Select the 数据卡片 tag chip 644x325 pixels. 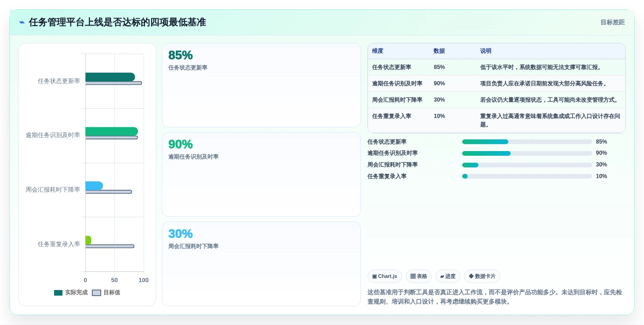click(x=482, y=277)
